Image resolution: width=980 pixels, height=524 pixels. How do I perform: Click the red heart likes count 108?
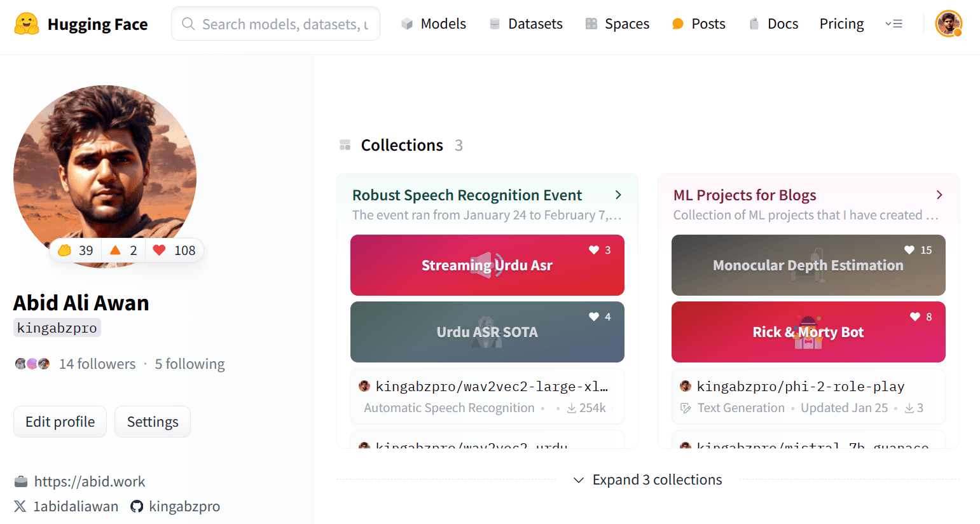coord(174,251)
